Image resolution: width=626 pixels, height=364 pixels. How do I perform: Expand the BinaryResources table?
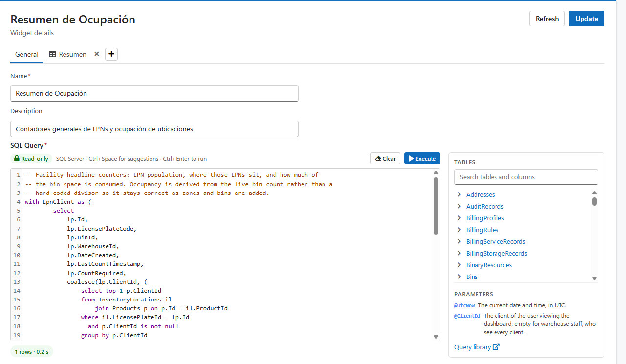(459, 265)
